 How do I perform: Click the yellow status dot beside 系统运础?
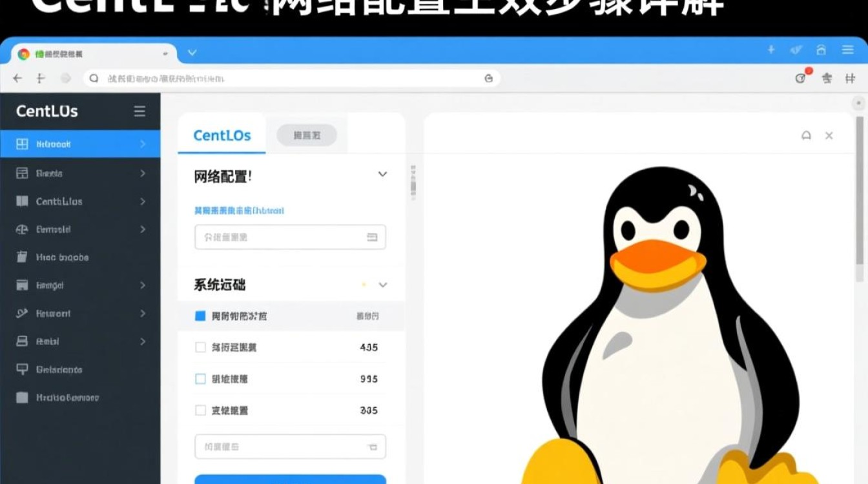[364, 285]
